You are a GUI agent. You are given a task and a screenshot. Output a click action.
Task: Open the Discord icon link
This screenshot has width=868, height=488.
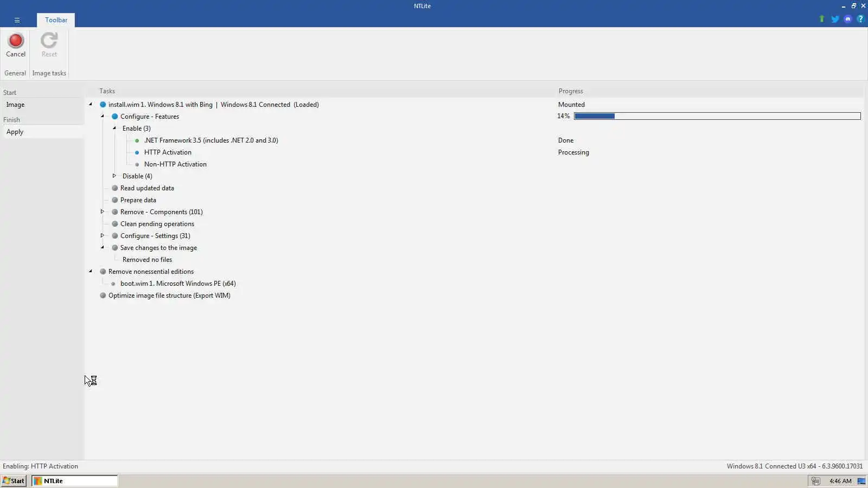(x=848, y=19)
